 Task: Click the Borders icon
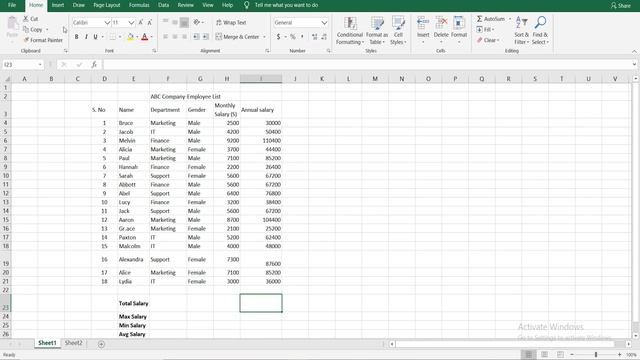[113, 37]
